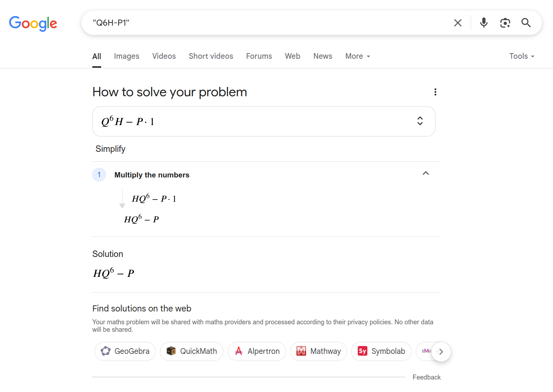Open the Tools dropdown
Viewport: 553px width, 392px height.
522,56
